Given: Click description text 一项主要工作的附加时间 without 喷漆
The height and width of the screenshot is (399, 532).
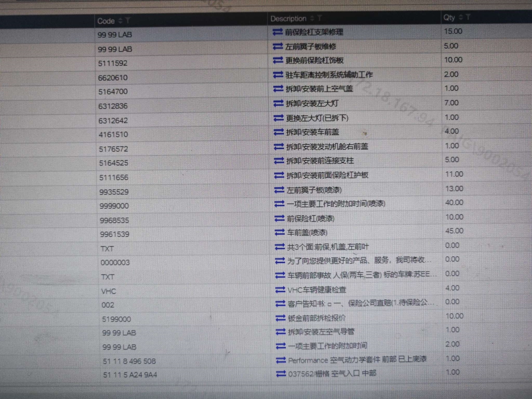Looking at the screenshot, I should tap(328, 346).
